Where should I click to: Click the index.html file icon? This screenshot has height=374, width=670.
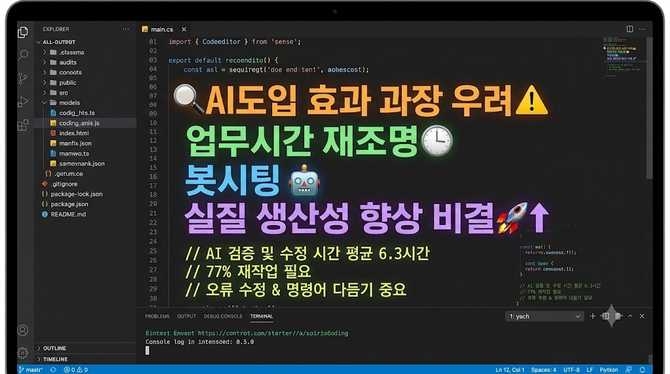tap(53, 133)
